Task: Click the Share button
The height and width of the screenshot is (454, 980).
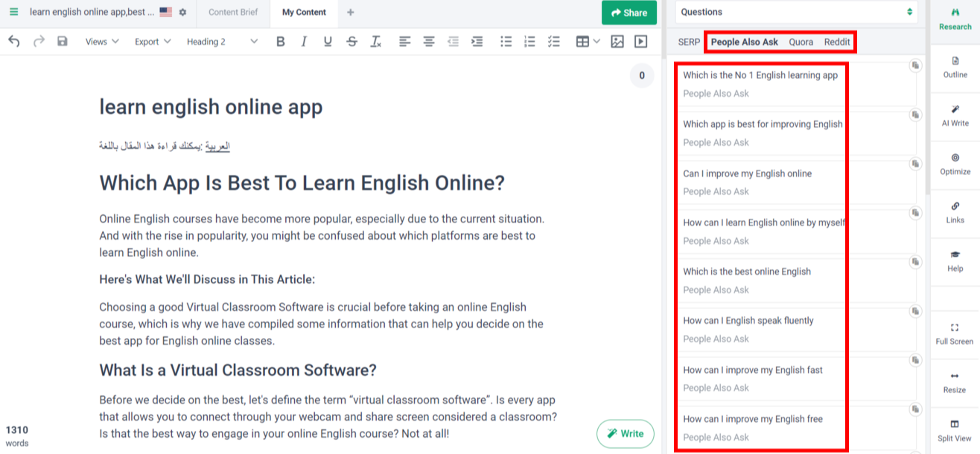Action: point(629,13)
